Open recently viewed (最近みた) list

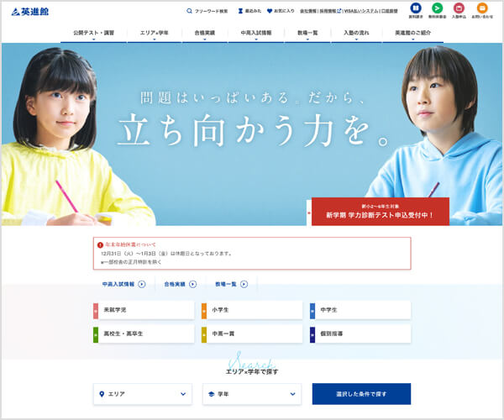(249, 11)
